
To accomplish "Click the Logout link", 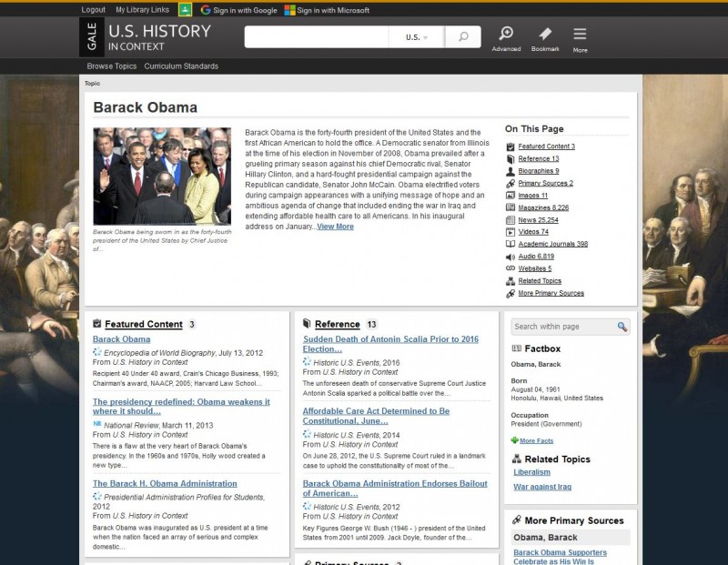I will pos(94,10).
